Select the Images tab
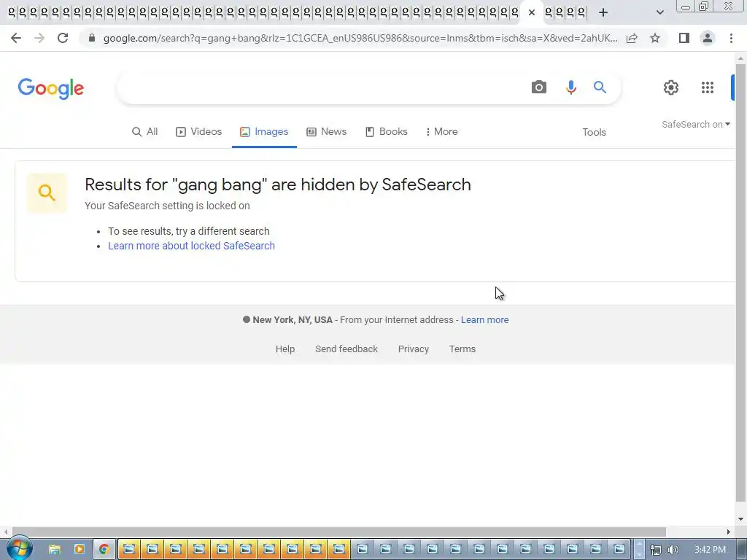The image size is (747, 560). [x=264, y=132]
